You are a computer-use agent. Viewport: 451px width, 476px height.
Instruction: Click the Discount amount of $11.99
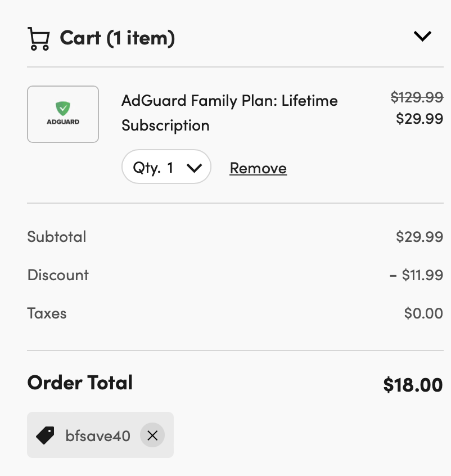click(x=416, y=275)
